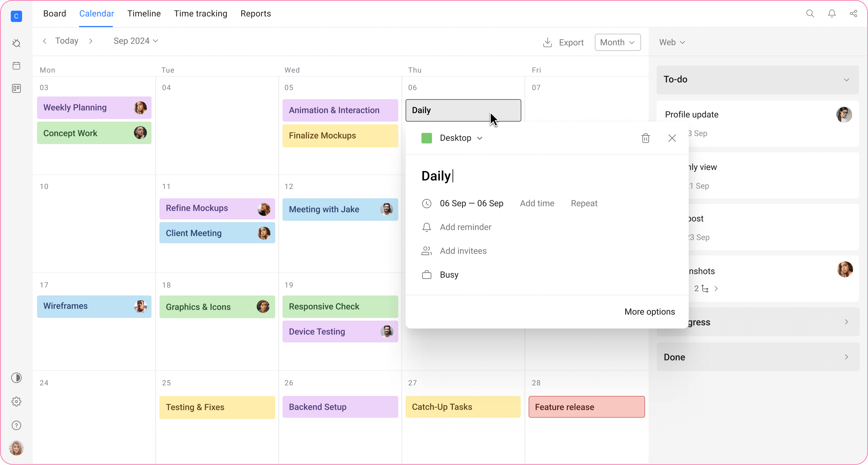Delete the Daily event using the trash icon

click(646, 138)
